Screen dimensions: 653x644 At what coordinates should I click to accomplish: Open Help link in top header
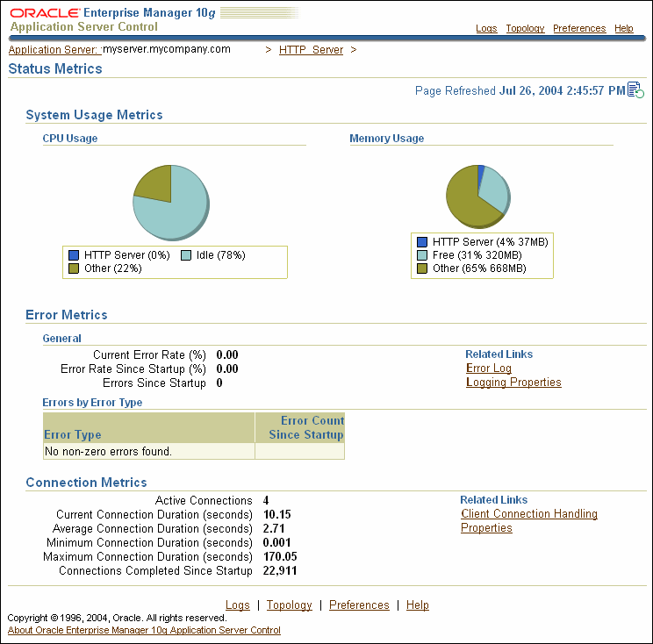point(624,28)
